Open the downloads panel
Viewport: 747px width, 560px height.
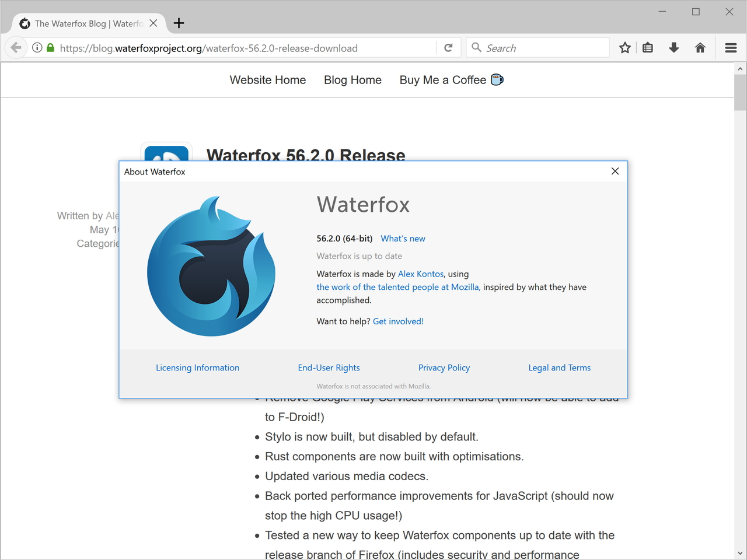coord(673,47)
